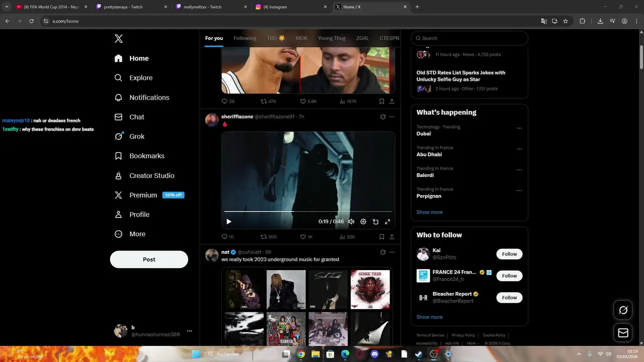Open Creator Studio in the sidebar
The height and width of the screenshot is (362, 644).
point(144,175)
